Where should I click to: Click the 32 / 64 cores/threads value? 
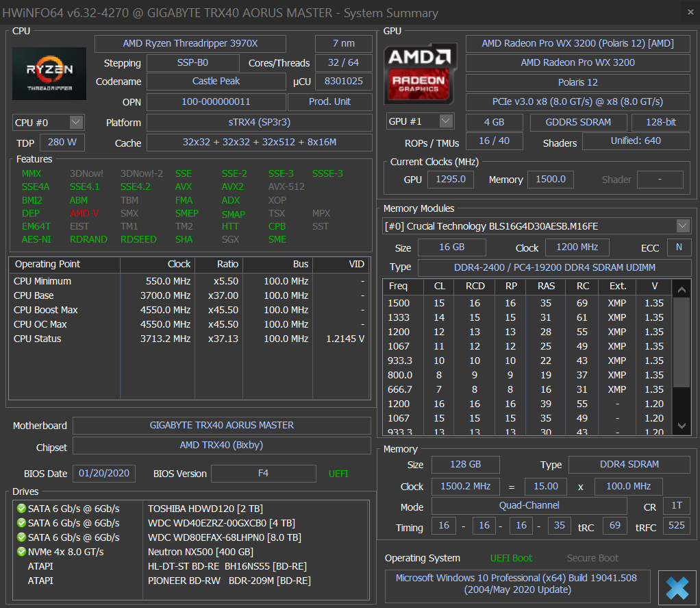(x=343, y=62)
